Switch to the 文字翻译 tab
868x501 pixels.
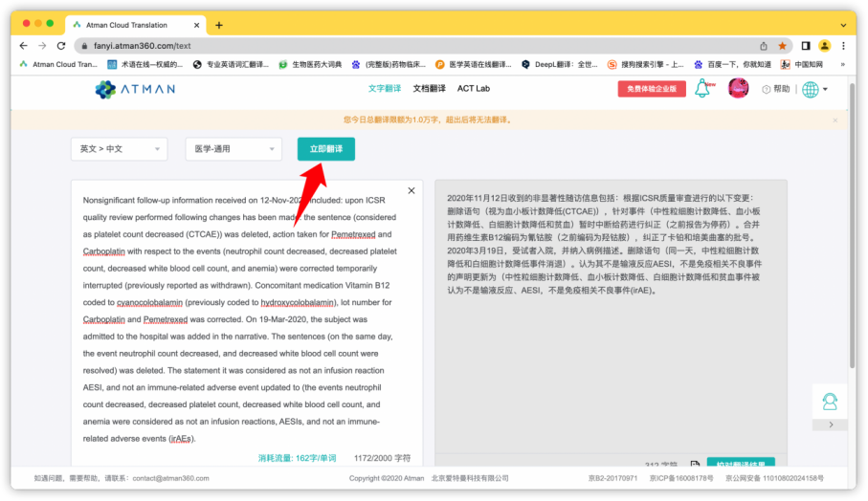[x=384, y=89]
